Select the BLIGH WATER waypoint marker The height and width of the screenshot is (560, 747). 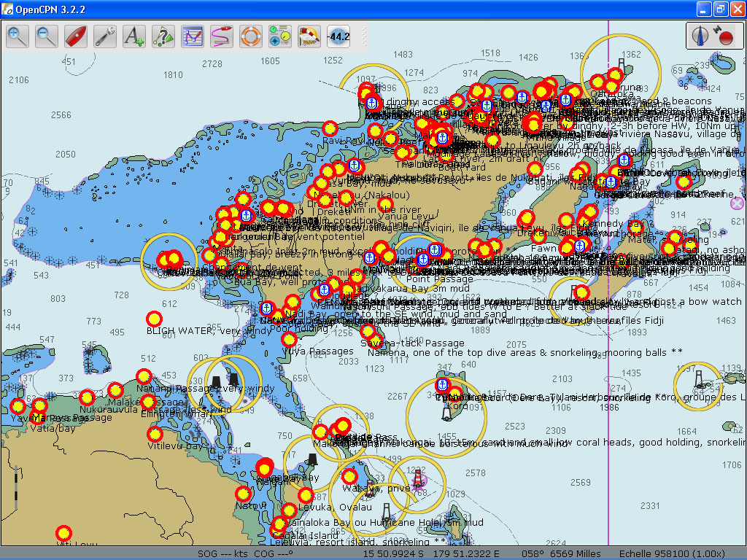[154, 319]
